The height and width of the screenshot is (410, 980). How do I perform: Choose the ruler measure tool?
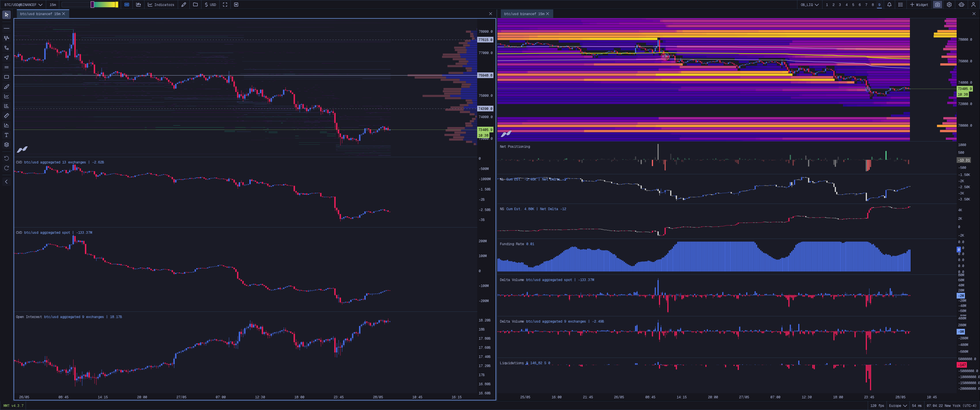(7, 116)
